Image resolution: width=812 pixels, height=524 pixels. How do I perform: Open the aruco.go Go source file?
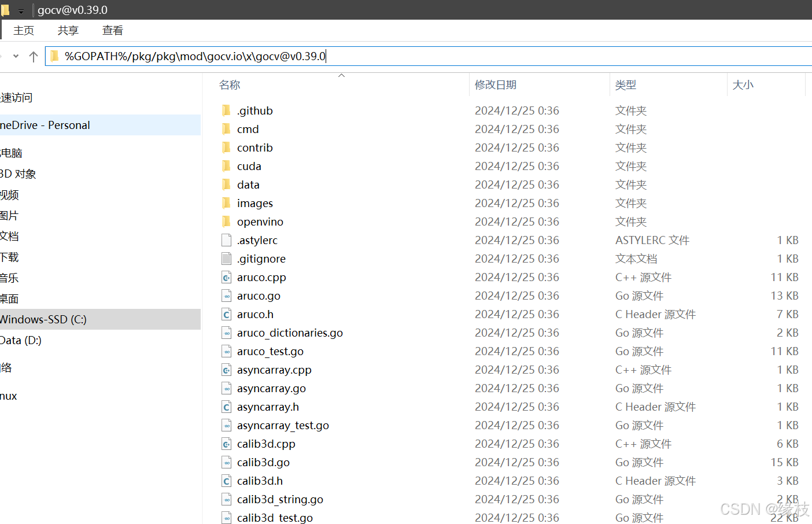pyautogui.click(x=258, y=296)
